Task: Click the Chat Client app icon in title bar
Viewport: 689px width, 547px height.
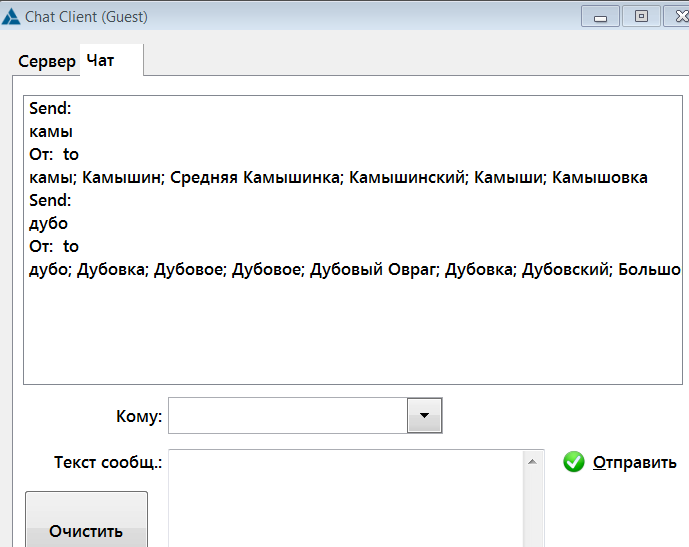Action: tap(11, 16)
